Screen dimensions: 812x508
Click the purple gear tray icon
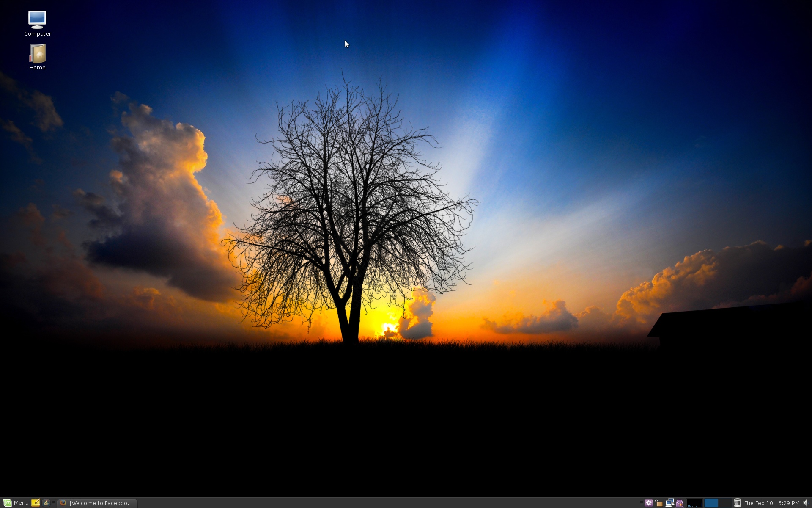click(x=648, y=503)
